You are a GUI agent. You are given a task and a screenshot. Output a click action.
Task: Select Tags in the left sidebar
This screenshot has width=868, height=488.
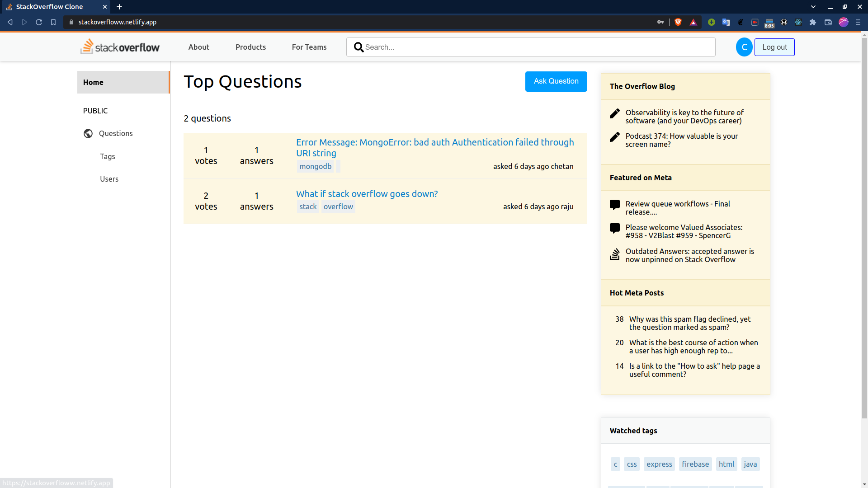click(x=108, y=156)
